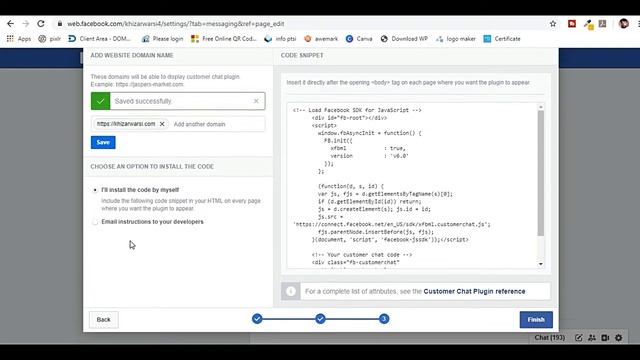Click the browser forward arrow

(26, 24)
